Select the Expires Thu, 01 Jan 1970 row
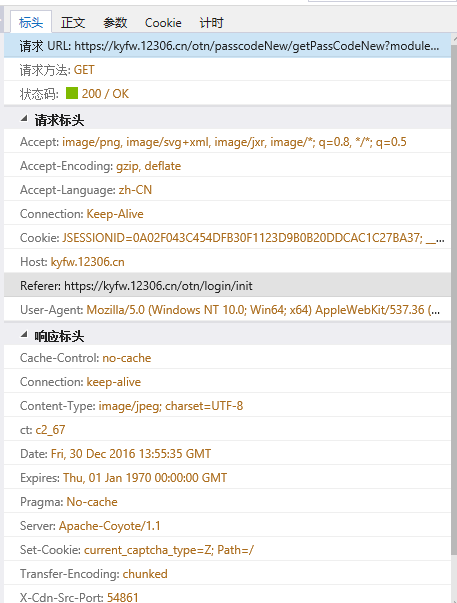 227,477
